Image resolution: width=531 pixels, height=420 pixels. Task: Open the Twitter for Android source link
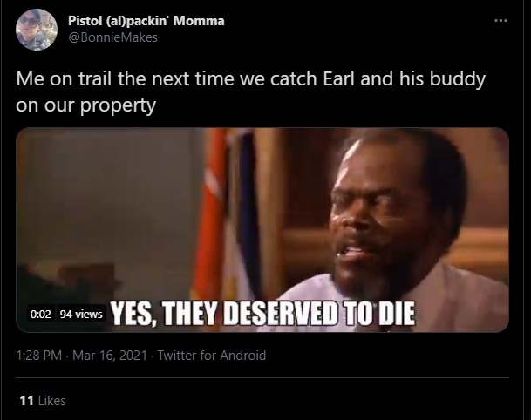point(212,356)
